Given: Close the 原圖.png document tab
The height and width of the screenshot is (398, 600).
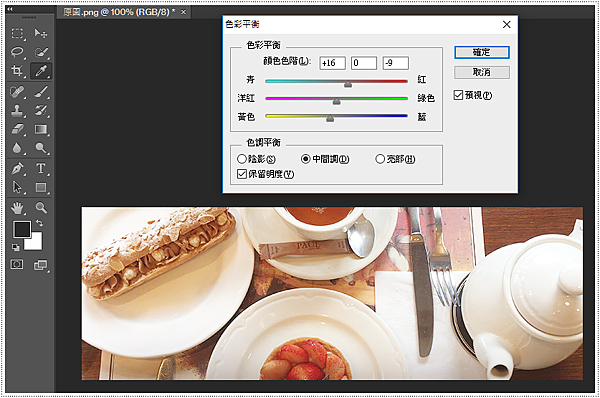Looking at the screenshot, I should (183, 12).
